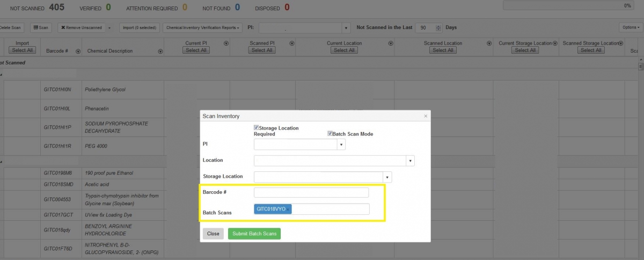Expand the PI dropdown in the dialog
Screen dimensions: 644x260
pyautogui.click(x=341, y=145)
